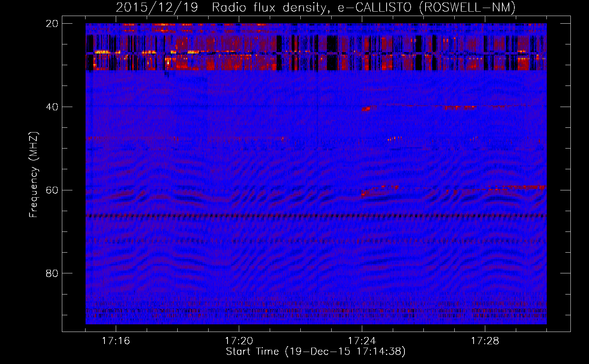Click the frequency tick label '60'

coord(52,190)
